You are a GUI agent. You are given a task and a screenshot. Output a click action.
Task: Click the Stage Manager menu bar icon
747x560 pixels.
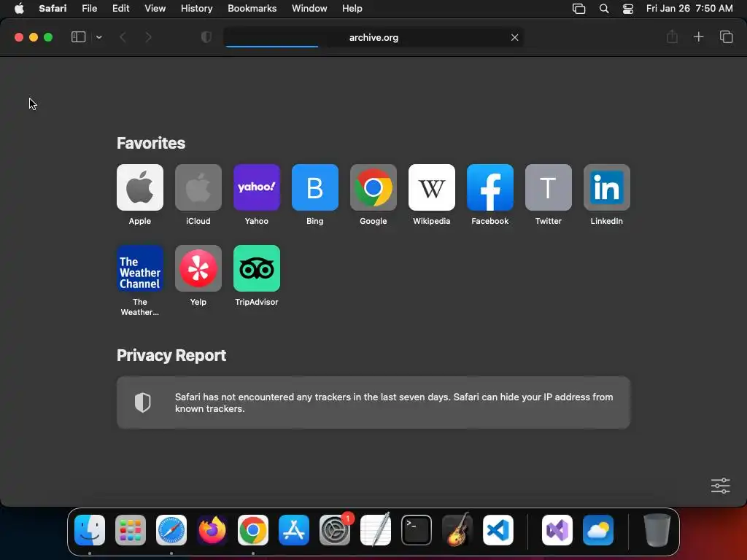[x=578, y=9]
